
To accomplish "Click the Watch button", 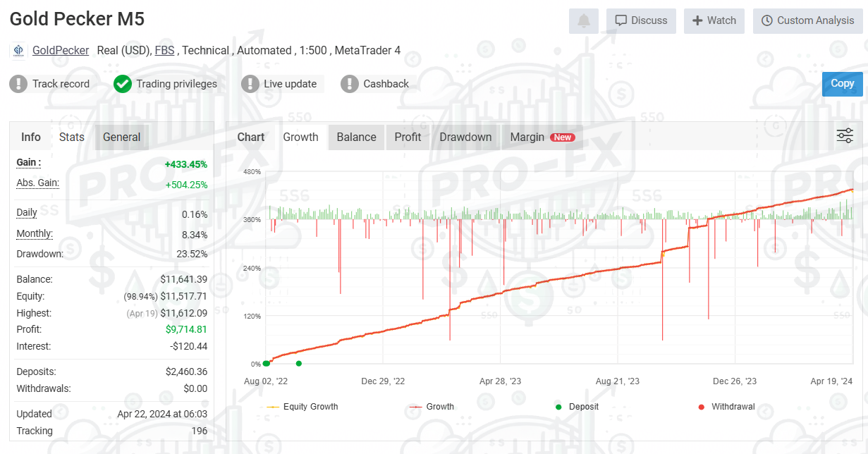I will point(714,21).
